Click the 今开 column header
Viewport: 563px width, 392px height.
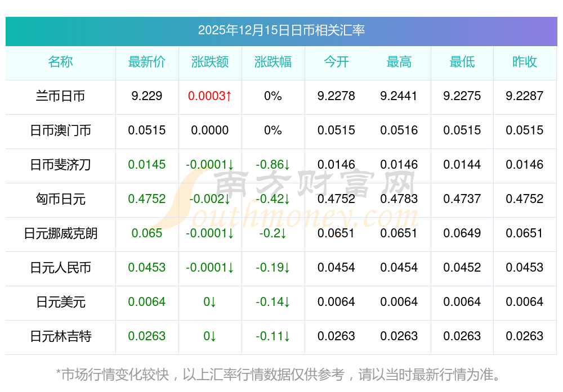(336, 62)
